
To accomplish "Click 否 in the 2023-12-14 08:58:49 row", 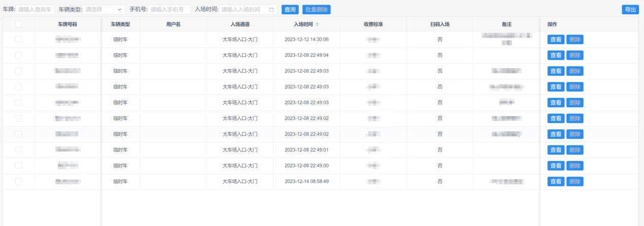I will click(440, 181).
